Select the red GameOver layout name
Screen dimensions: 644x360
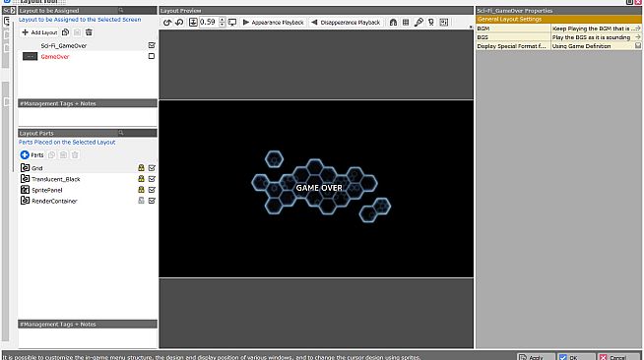click(55, 57)
